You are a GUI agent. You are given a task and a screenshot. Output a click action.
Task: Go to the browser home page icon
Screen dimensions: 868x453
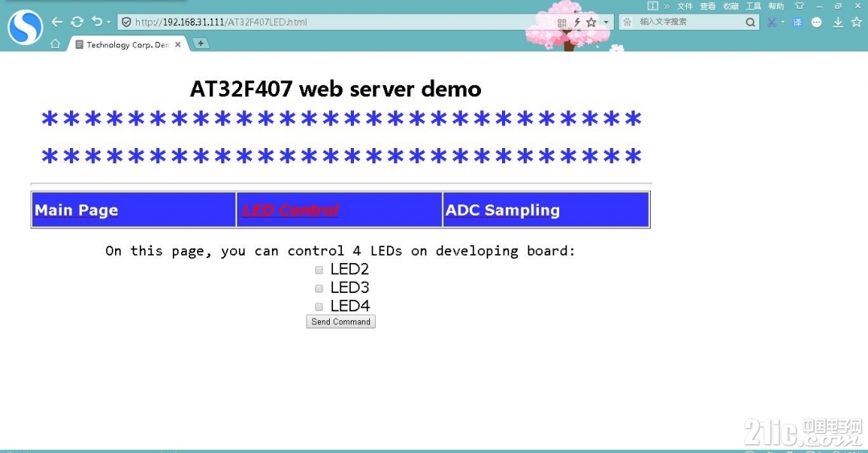(55, 43)
